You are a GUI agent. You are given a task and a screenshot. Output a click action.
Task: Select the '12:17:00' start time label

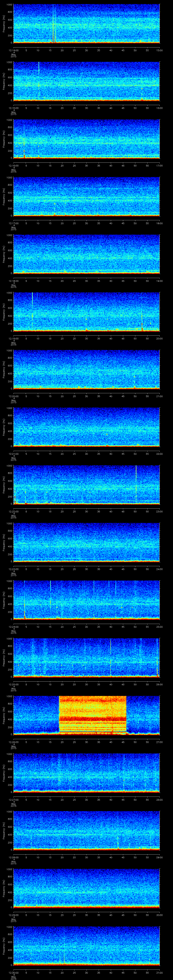tap(13, 223)
